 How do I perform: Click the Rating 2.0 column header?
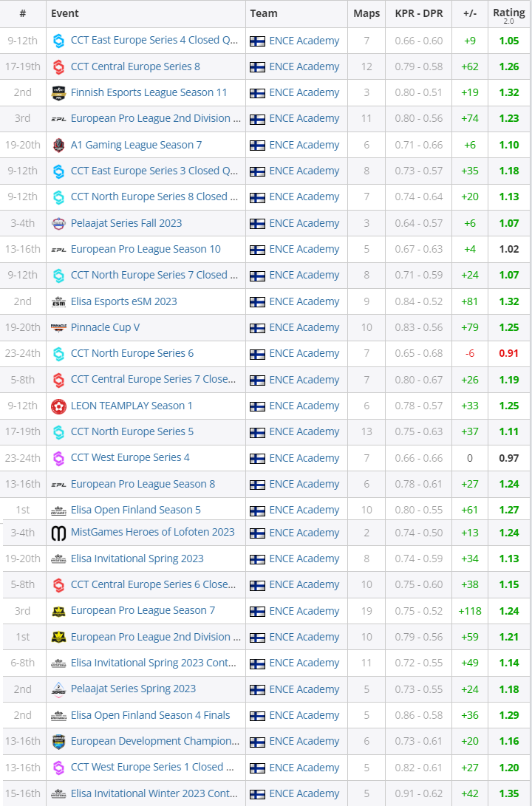click(x=509, y=16)
